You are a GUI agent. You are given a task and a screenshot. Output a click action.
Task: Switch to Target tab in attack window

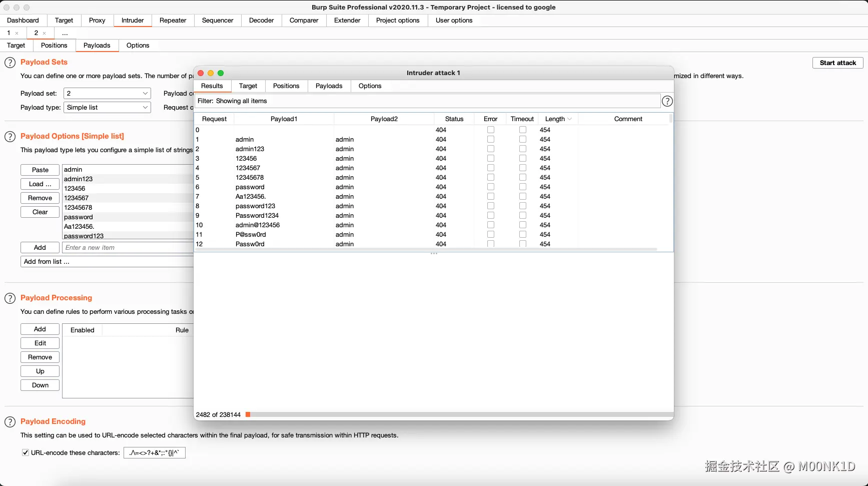click(x=248, y=86)
